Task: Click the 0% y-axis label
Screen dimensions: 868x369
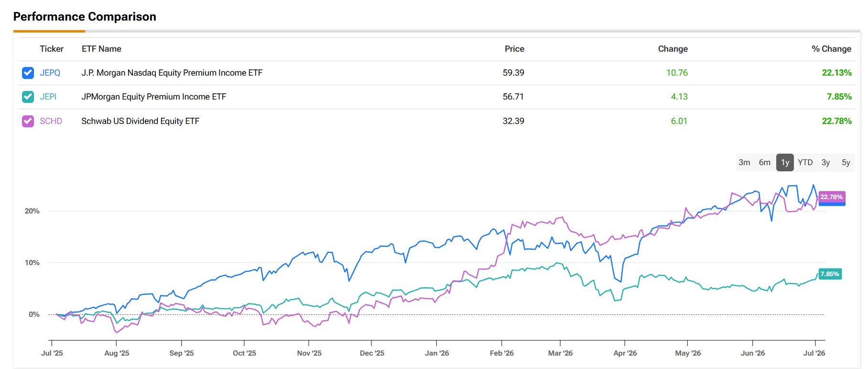Action: coord(34,314)
